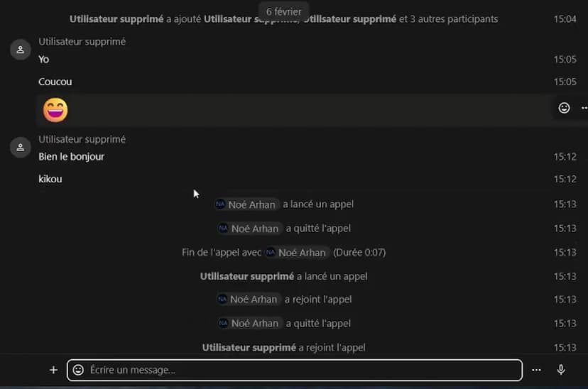Click the avatar next to the "Yo" sender
This screenshot has width=588, height=389.
pos(20,50)
